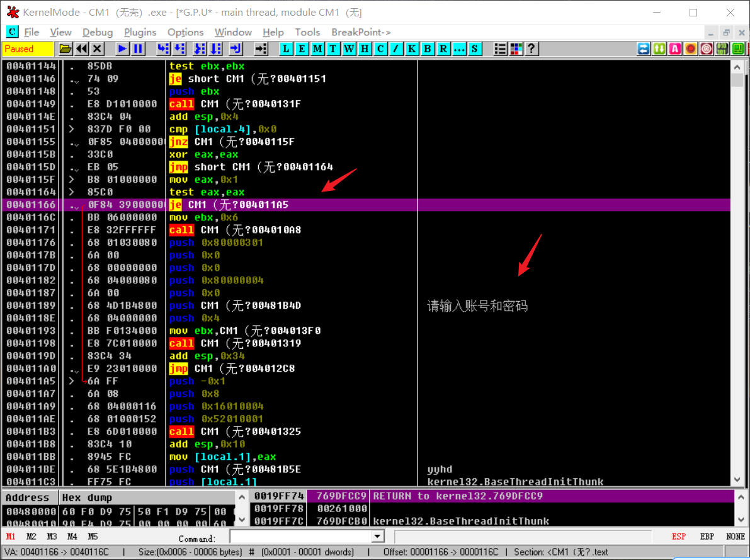Viewport: 750px width, 560px height.
Task: Show Breakpoints window with B icon
Action: tap(428, 49)
